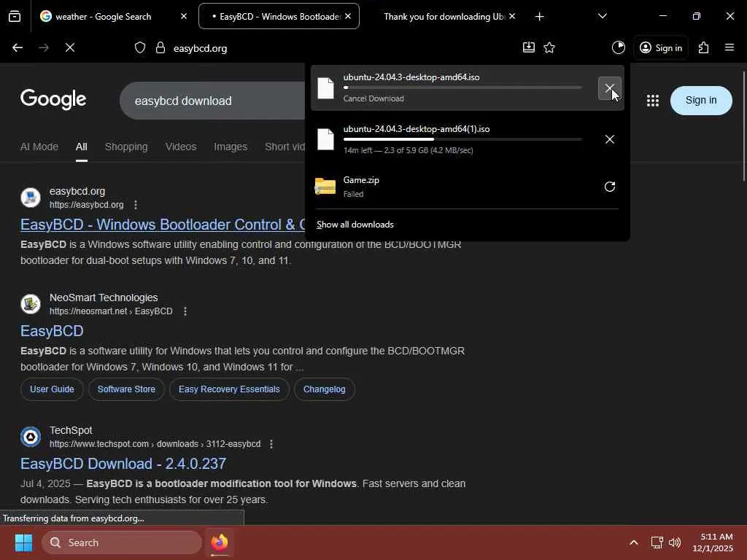Viewport: 747px width, 560px height.
Task: Open the Changelog sitelink
Action: pyautogui.click(x=325, y=389)
